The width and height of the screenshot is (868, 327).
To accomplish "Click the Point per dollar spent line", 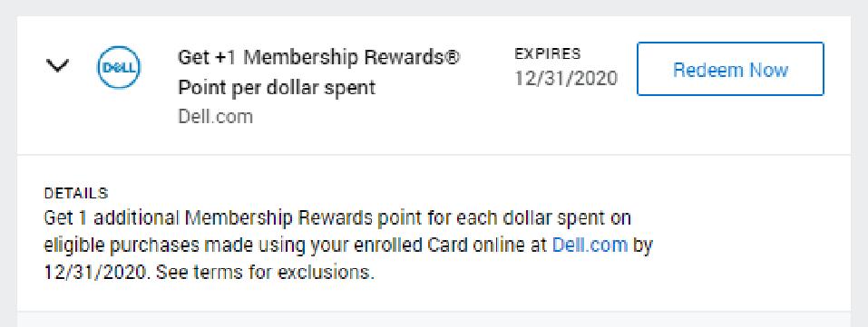I will point(277,88).
